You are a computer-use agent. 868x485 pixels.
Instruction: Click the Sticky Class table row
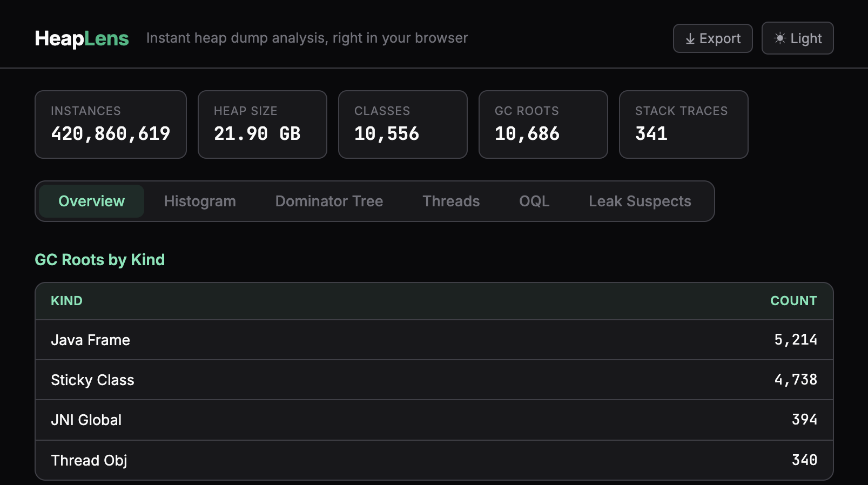tap(434, 380)
